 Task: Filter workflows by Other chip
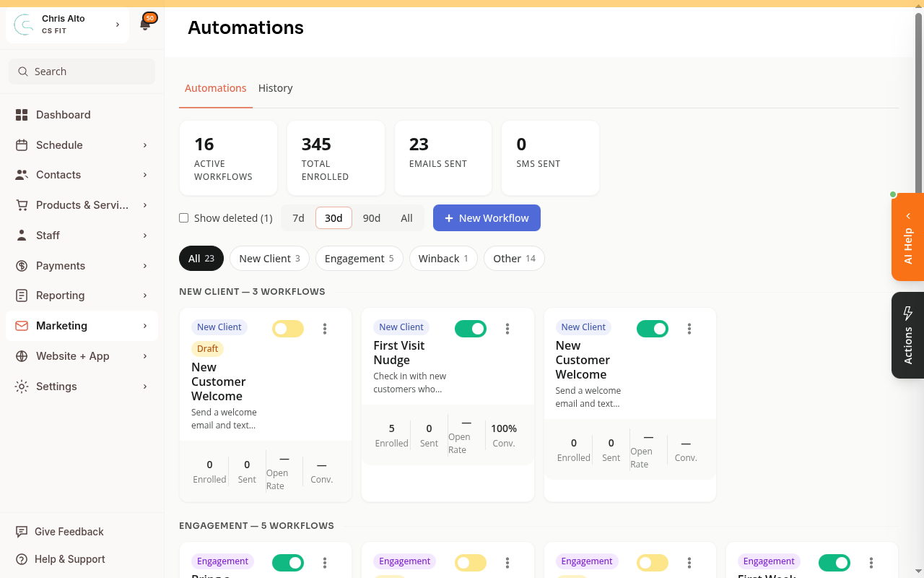(514, 259)
